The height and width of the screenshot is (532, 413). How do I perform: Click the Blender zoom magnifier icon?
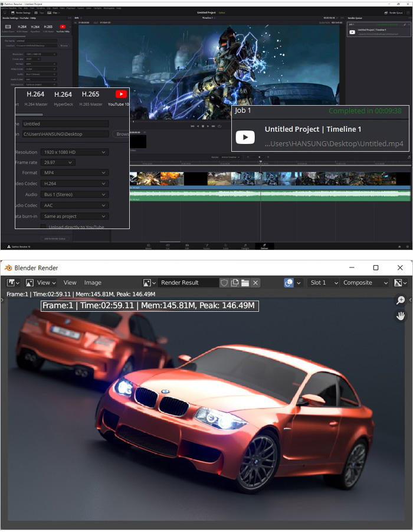[401, 301]
